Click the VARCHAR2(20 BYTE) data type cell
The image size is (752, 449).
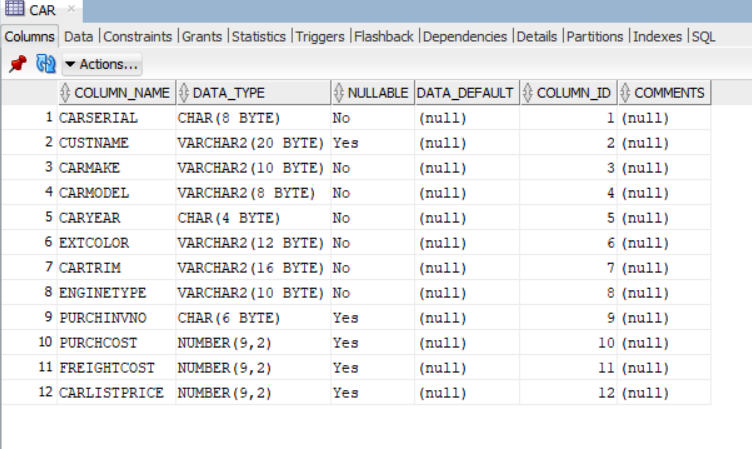[253, 143]
